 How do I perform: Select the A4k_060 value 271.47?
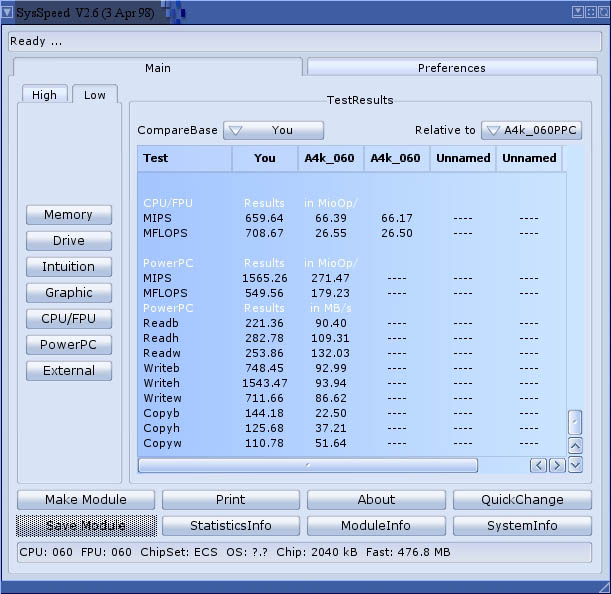330,278
